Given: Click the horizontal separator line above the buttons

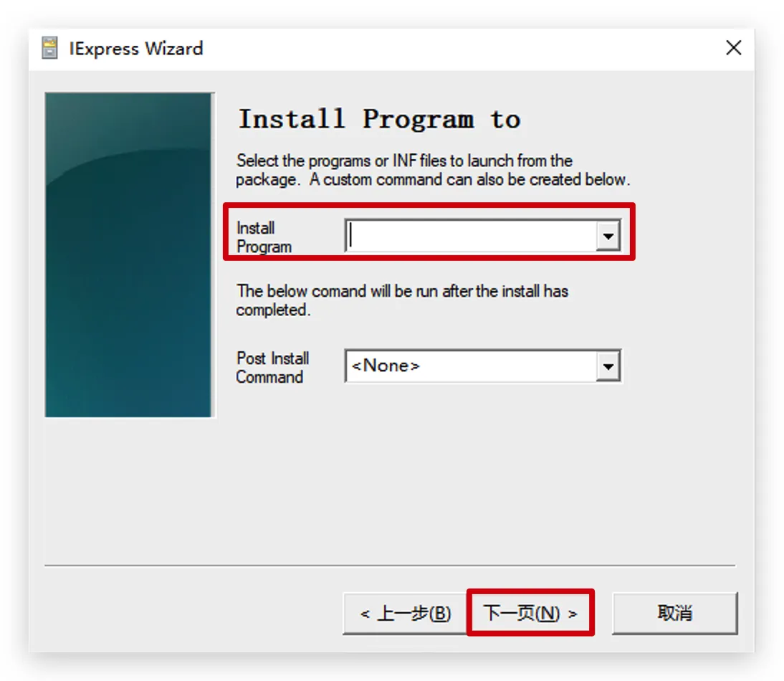Looking at the screenshot, I should 390,566.
